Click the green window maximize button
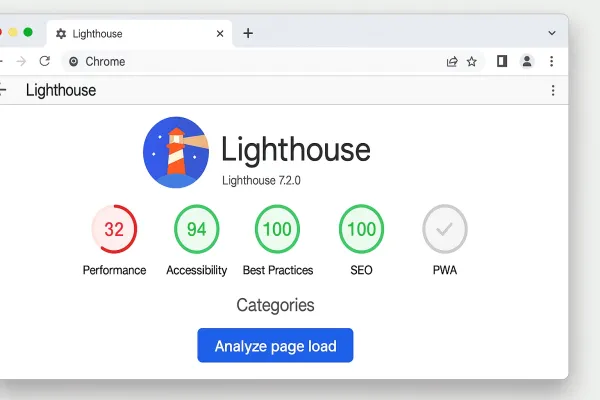 (x=28, y=32)
